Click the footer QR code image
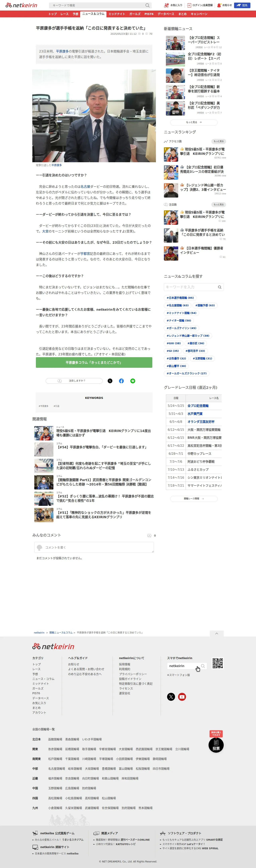Screen dimensions: 256x868 (218, 663)
